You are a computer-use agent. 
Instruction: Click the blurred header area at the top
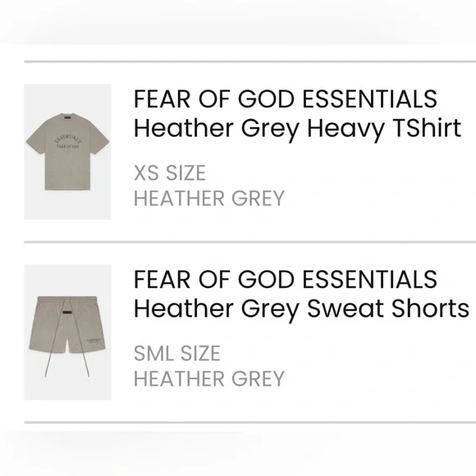click(x=238, y=21)
